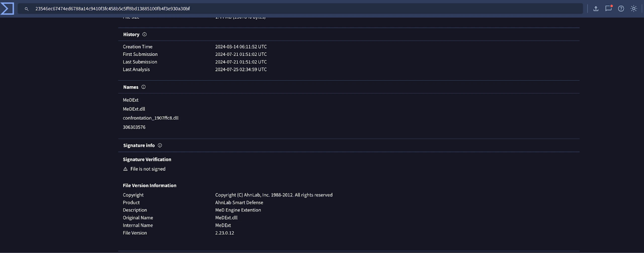Click the First Submission label
The image size is (644, 253).
(x=140, y=54)
